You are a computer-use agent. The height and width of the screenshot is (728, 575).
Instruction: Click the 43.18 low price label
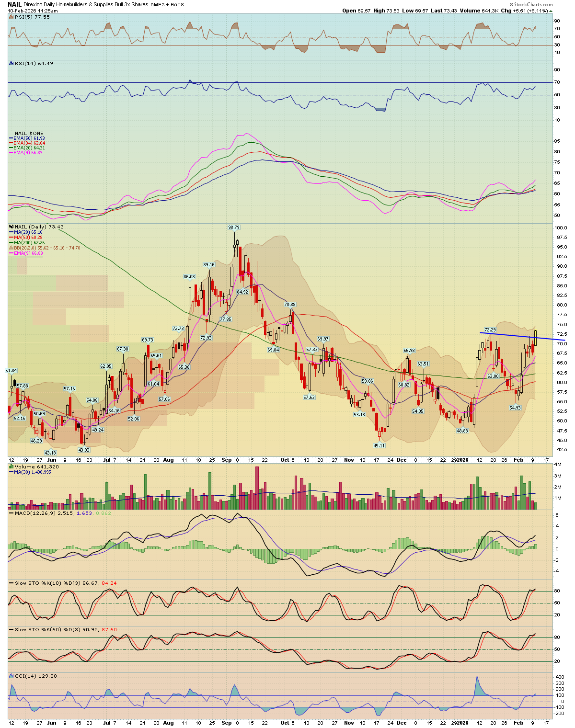pos(50,453)
